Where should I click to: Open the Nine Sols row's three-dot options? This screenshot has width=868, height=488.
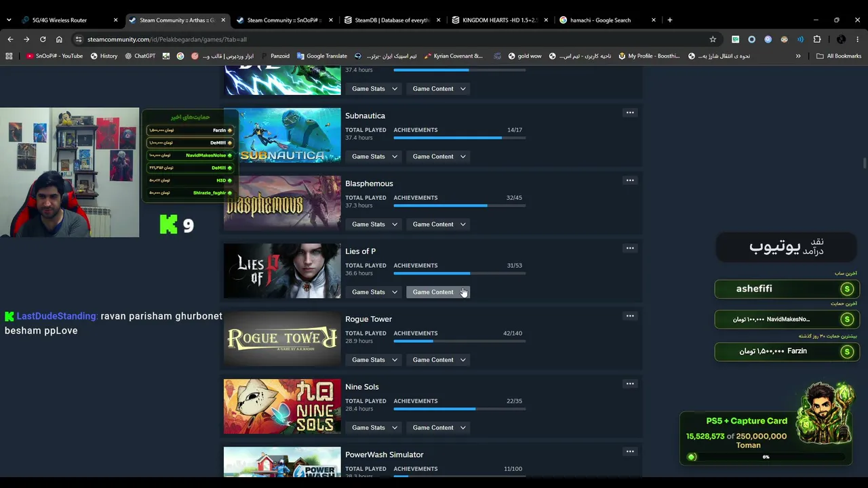click(x=630, y=384)
